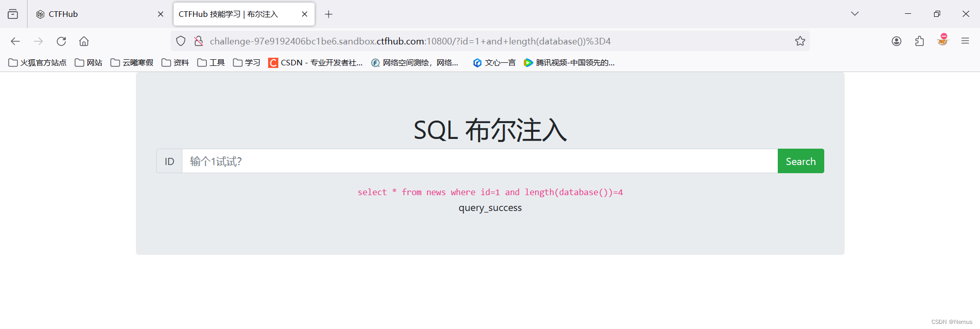The width and height of the screenshot is (980, 329).
Task: Minimize the browser window
Action: 908,14
